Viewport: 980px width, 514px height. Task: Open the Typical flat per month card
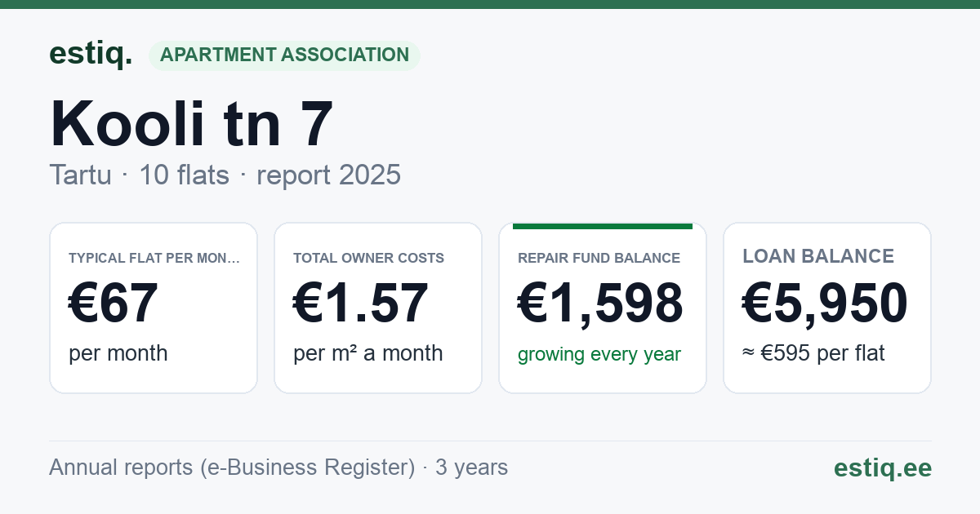coord(154,308)
